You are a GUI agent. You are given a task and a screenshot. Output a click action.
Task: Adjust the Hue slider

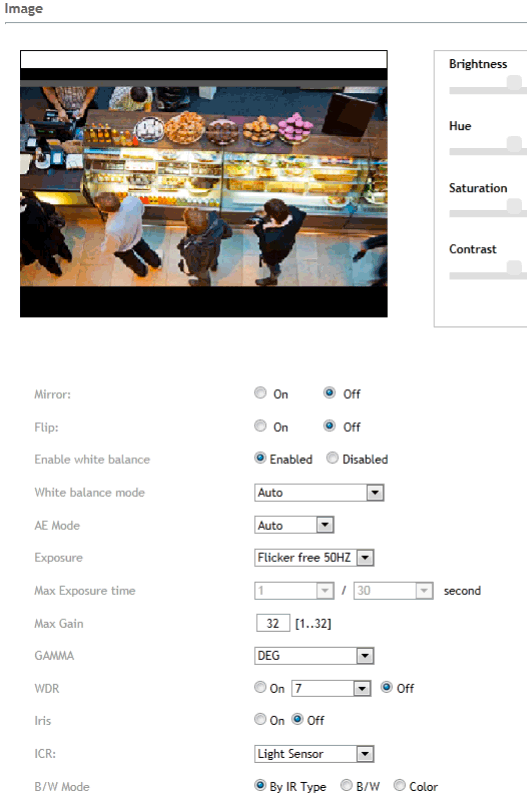[x=514, y=144]
